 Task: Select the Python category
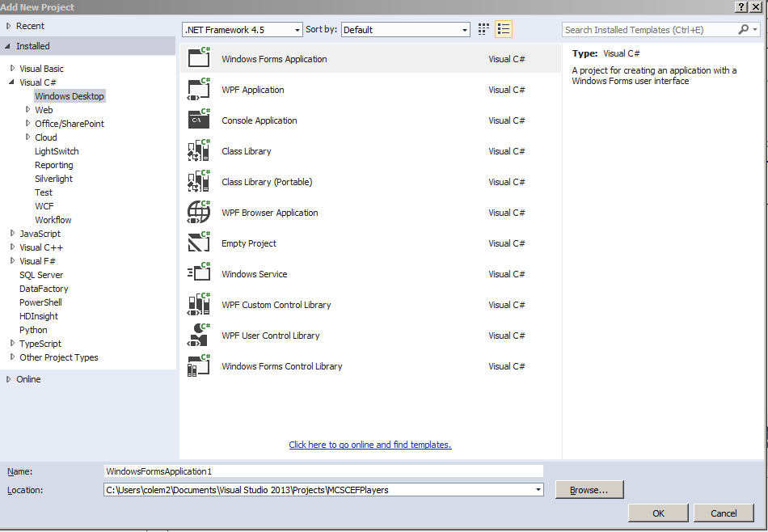[33, 330]
